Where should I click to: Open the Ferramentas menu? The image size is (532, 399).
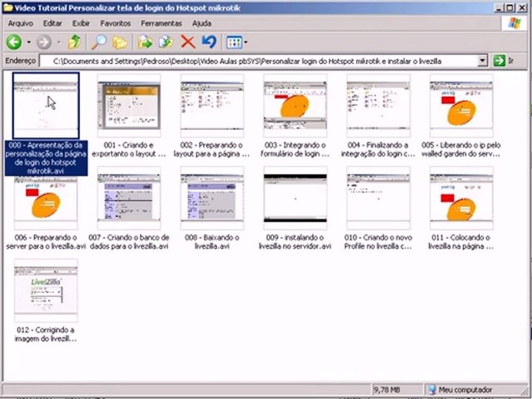(161, 23)
